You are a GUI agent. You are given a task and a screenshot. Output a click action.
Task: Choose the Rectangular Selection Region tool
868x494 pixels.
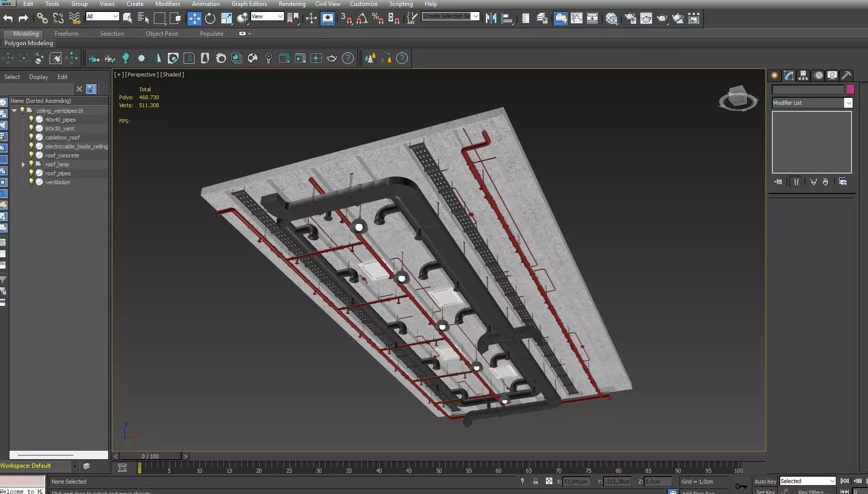click(159, 18)
